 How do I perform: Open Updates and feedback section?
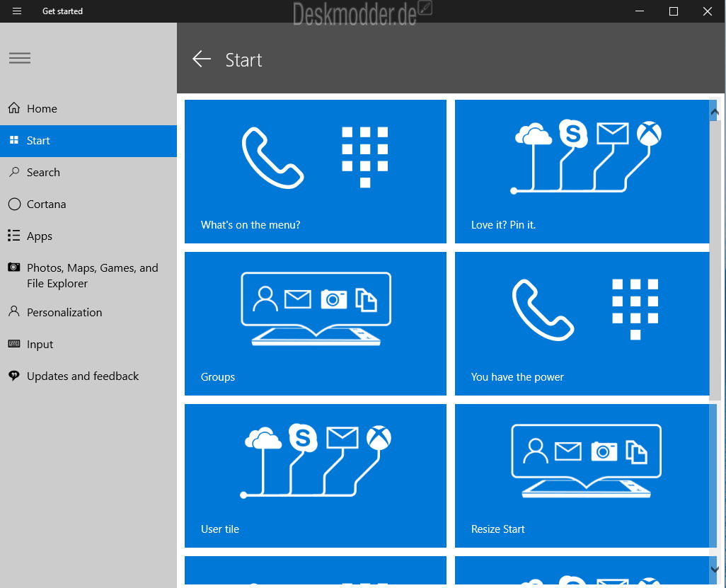(x=88, y=376)
